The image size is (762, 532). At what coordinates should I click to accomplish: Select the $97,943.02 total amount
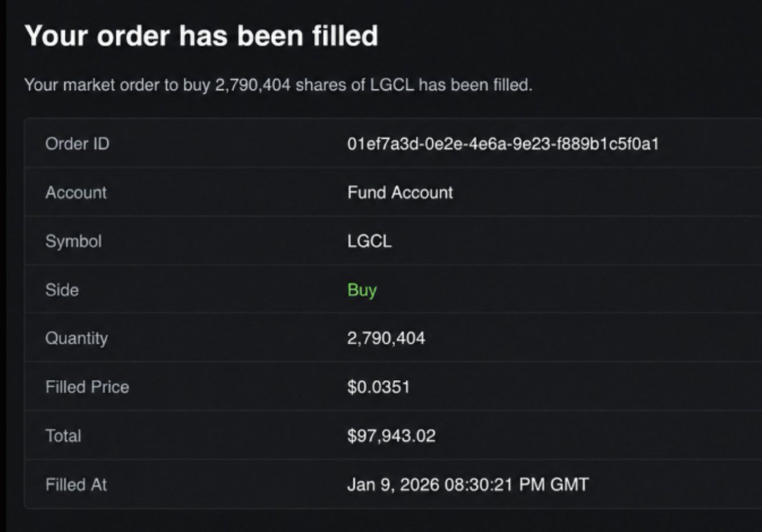(392, 436)
